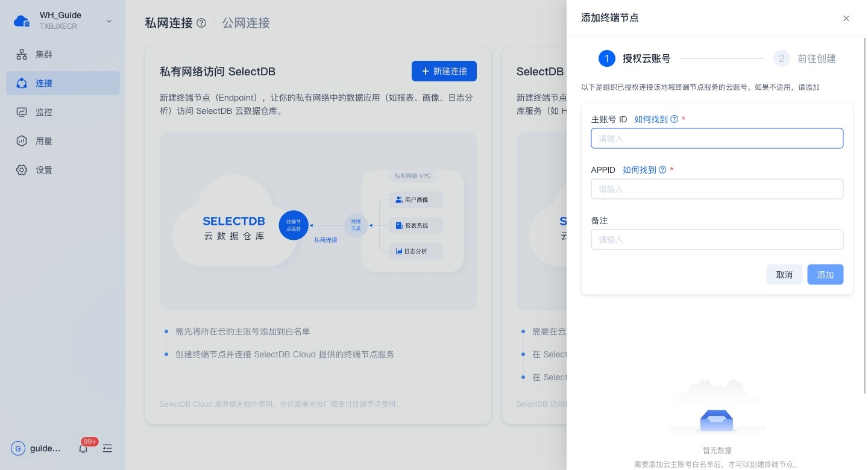Open the 监控 sidebar menu item
The height and width of the screenshot is (470, 868).
pyautogui.click(x=63, y=112)
